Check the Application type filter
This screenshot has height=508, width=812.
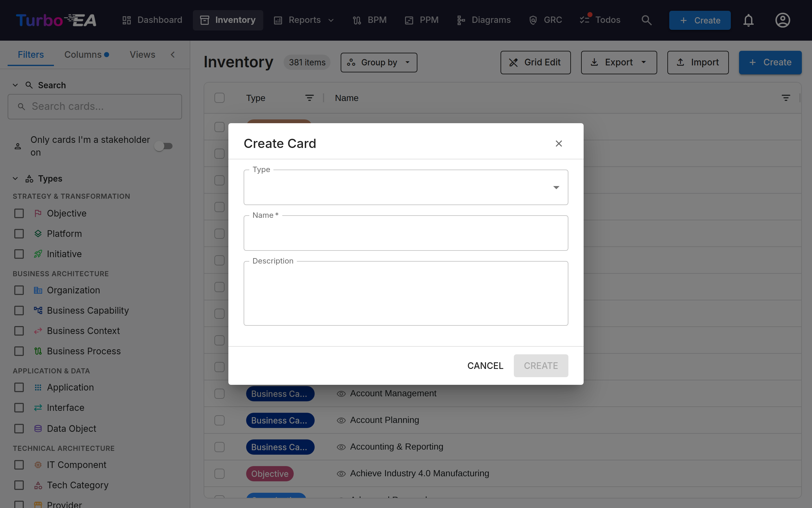[19, 387]
